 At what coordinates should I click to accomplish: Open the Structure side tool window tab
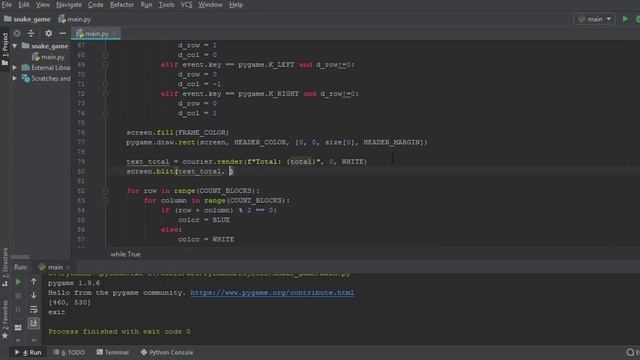(x=5, y=266)
